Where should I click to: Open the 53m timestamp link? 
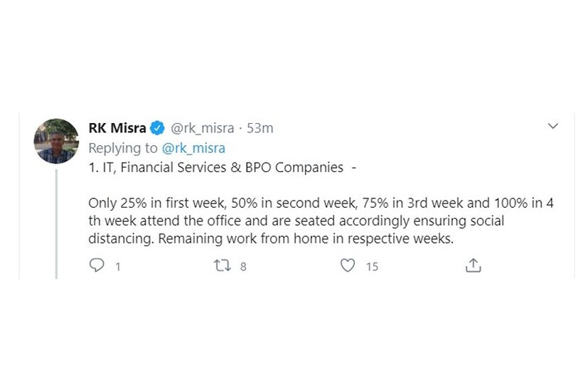pos(260,128)
